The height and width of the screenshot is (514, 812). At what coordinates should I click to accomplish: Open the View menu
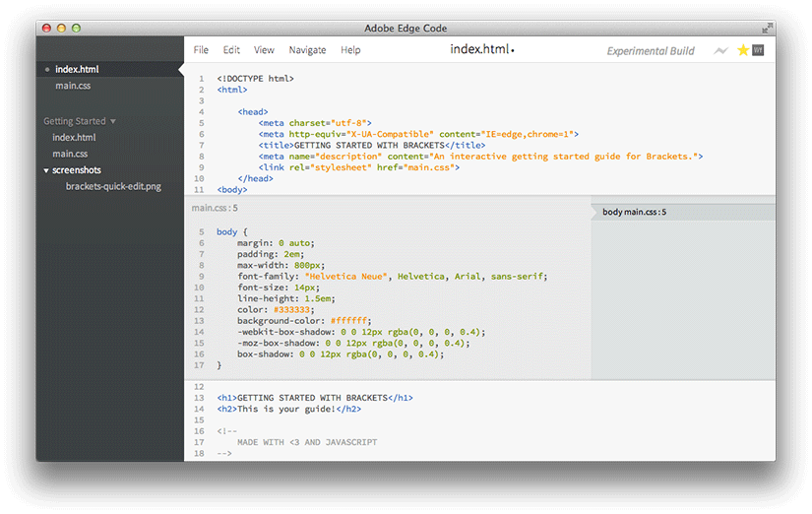(264, 50)
